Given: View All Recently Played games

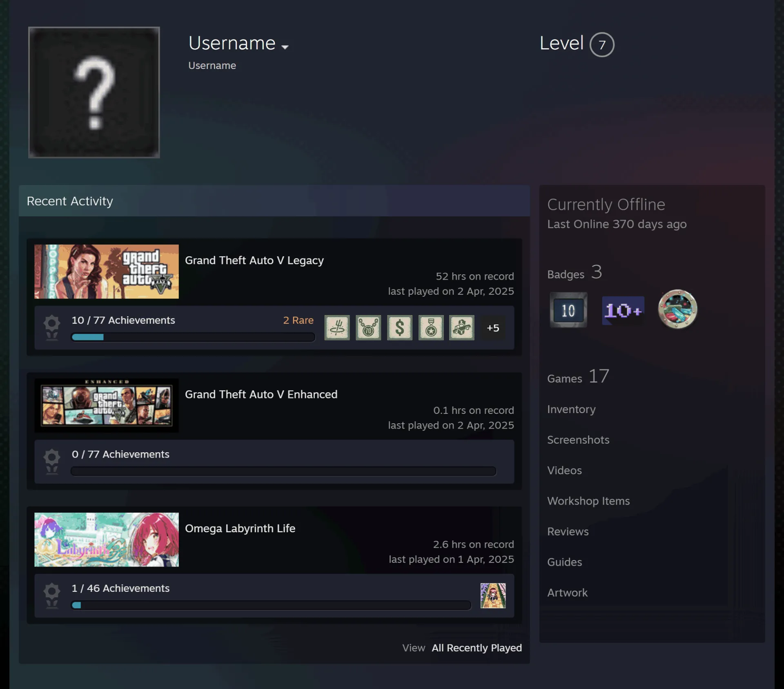Looking at the screenshot, I should click(x=477, y=648).
